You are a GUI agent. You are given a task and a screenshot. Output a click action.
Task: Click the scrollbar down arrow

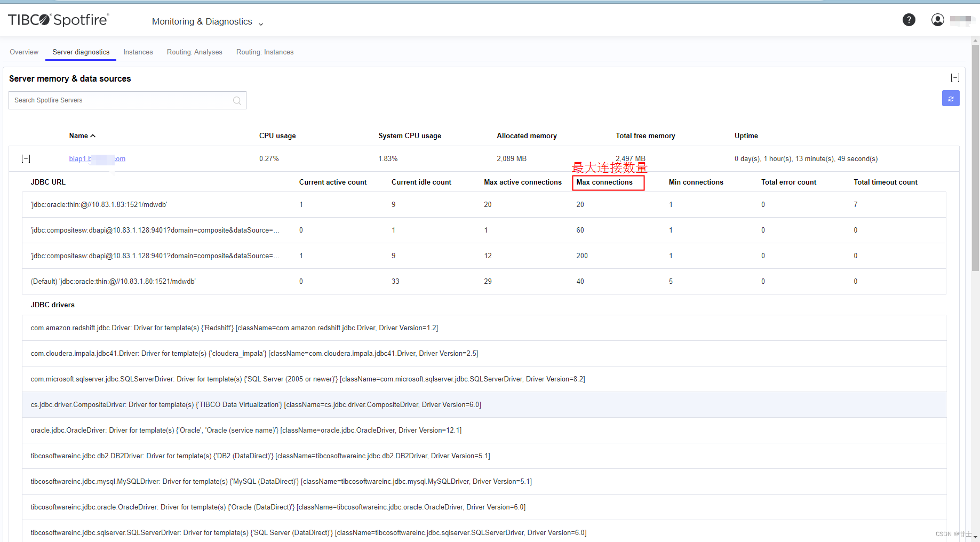tap(975, 537)
